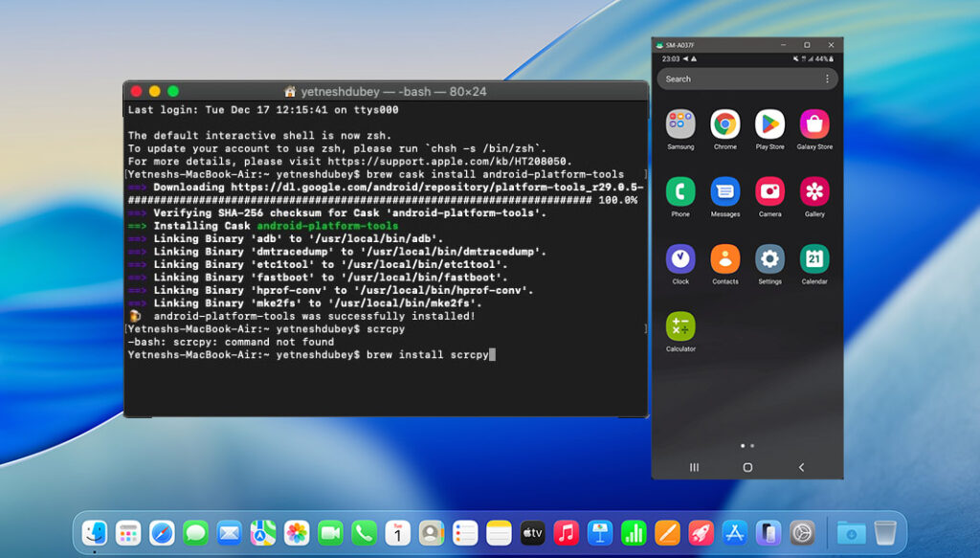The image size is (980, 558).
Task: Open Safari from the macOS Dock
Action: coord(162,533)
